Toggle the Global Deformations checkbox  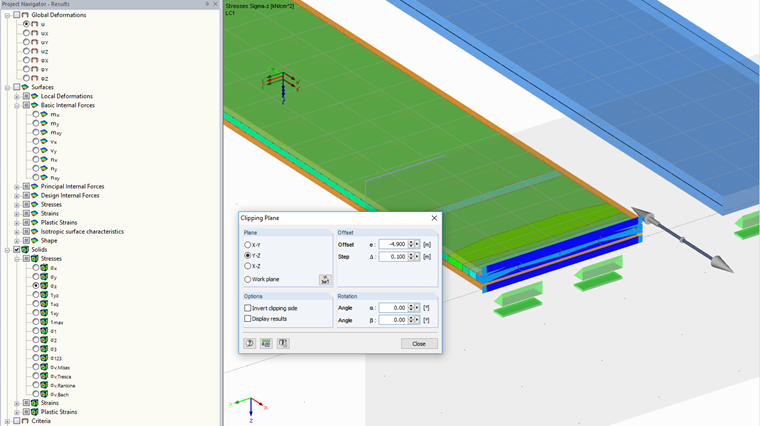coord(16,15)
